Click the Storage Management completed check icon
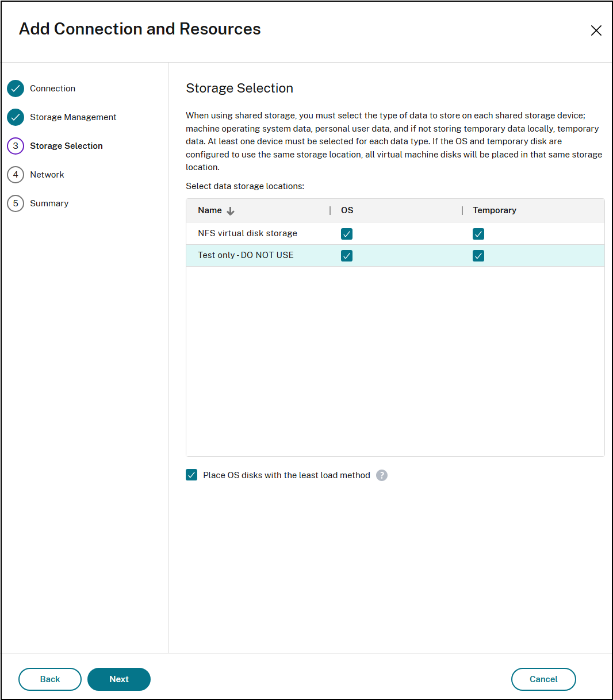This screenshot has height=700, width=613. (x=15, y=117)
